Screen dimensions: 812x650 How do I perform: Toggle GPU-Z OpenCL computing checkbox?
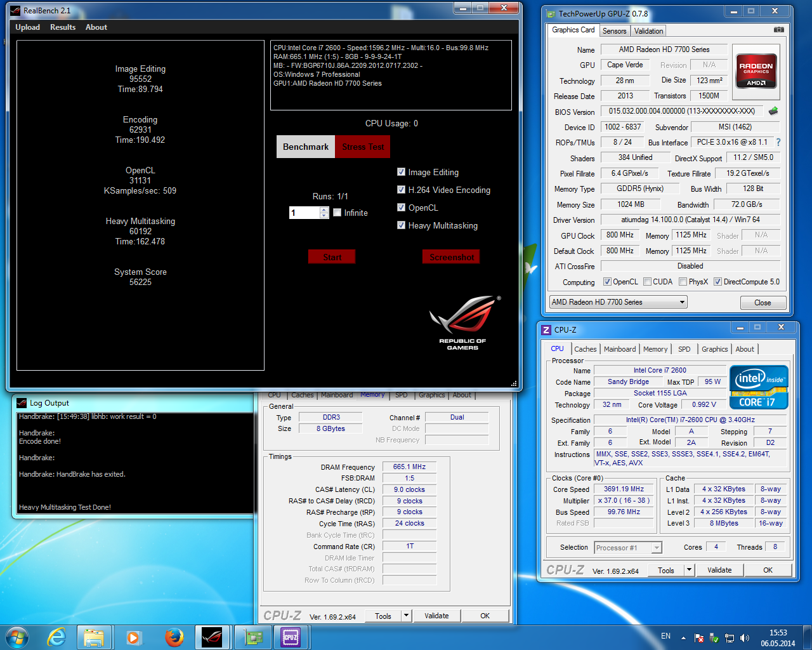607,282
